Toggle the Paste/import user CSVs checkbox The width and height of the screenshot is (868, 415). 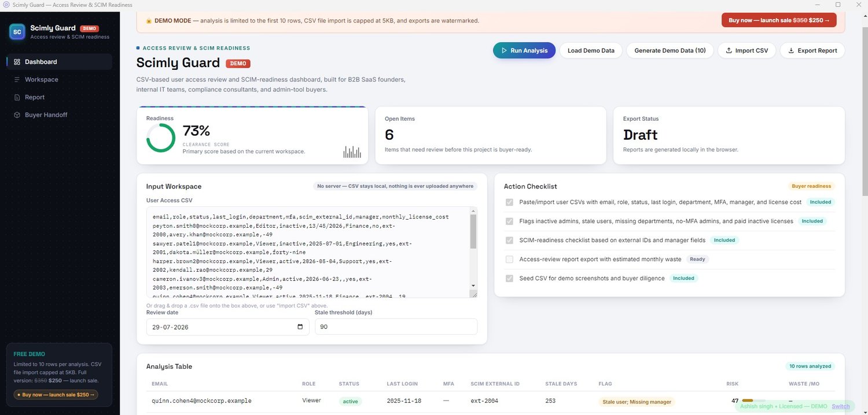click(x=509, y=202)
